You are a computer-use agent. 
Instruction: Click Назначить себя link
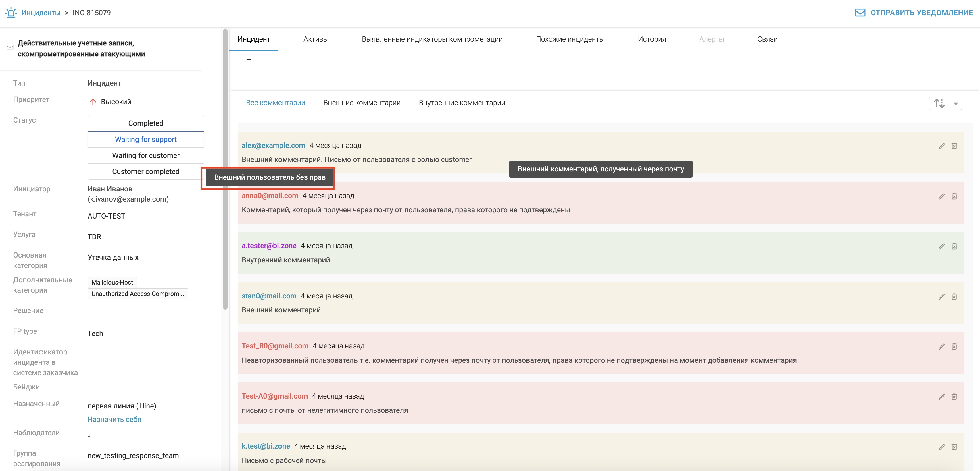114,419
